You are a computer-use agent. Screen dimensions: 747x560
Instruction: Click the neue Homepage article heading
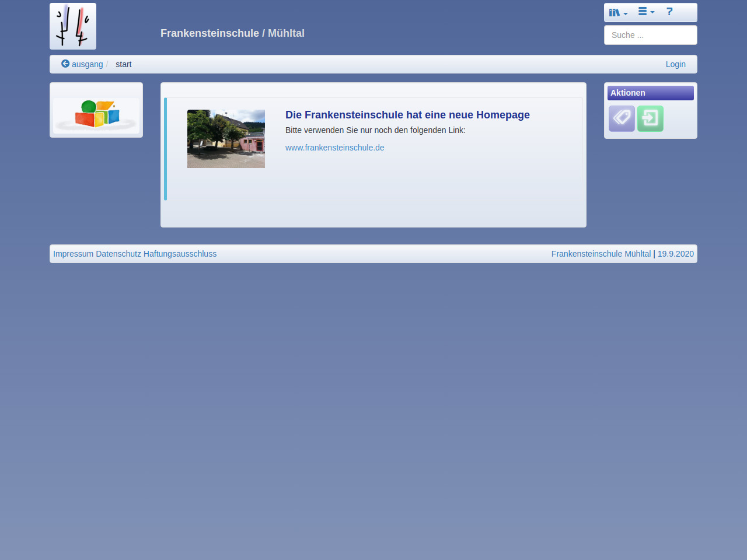pos(407,115)
